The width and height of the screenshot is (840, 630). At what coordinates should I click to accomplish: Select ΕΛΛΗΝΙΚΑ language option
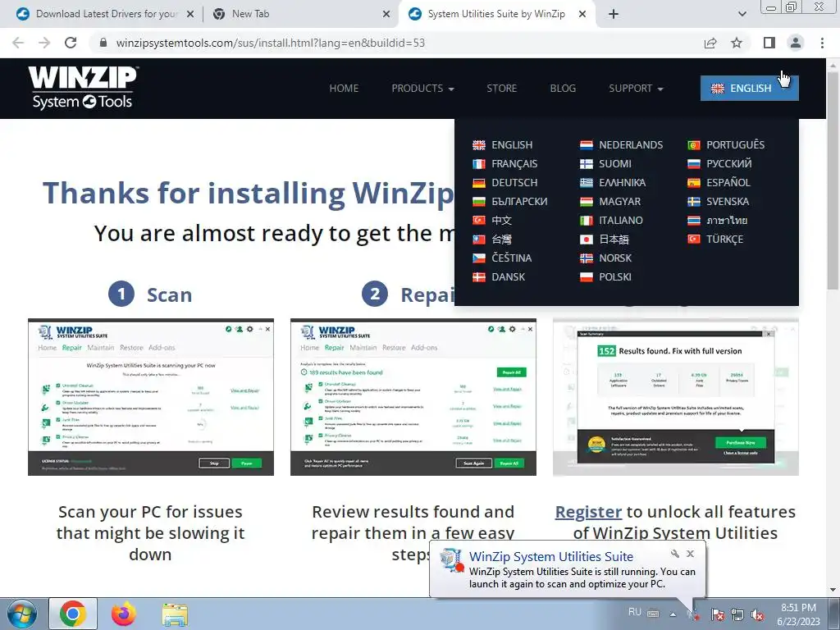click(613, 183)
